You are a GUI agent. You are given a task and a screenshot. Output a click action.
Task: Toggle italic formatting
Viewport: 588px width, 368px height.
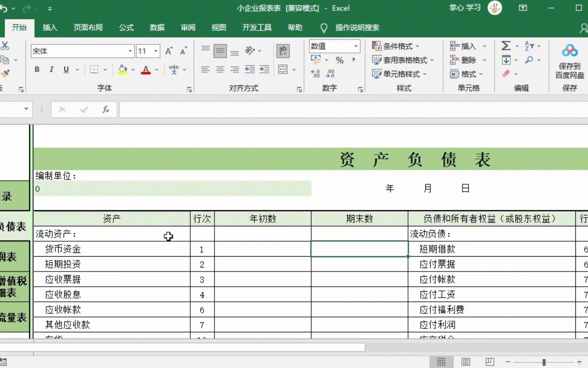coord(51,70)
